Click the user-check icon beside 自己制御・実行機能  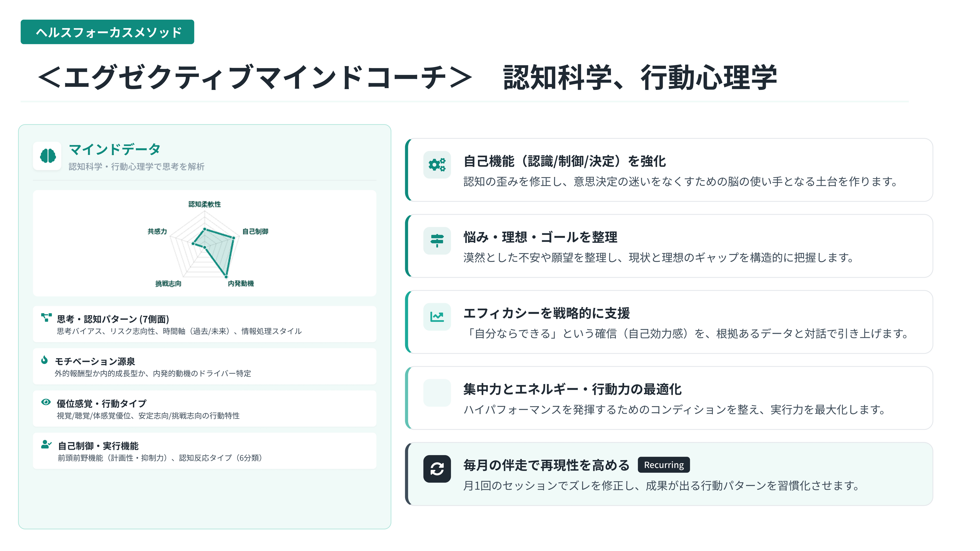(46, 444)
